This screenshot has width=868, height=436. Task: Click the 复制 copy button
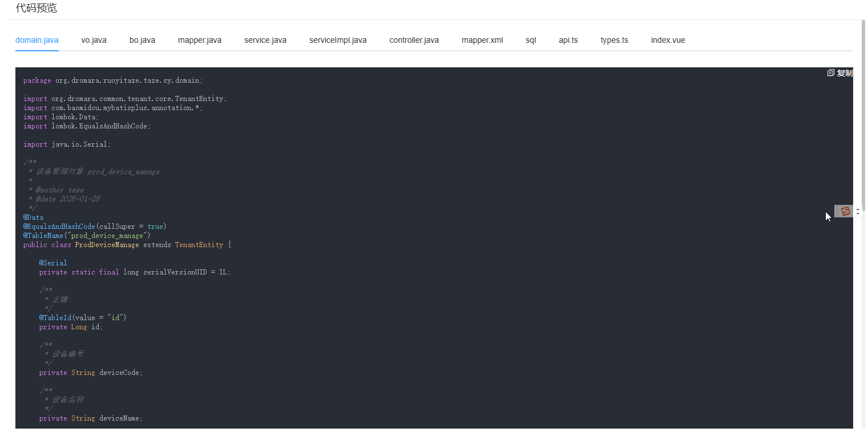click(x=840, y=73)
